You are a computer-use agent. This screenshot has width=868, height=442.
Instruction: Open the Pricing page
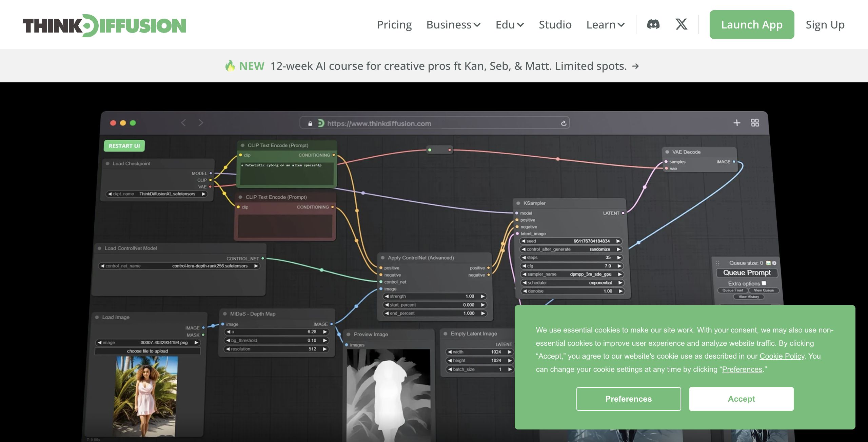pos(394,25)
